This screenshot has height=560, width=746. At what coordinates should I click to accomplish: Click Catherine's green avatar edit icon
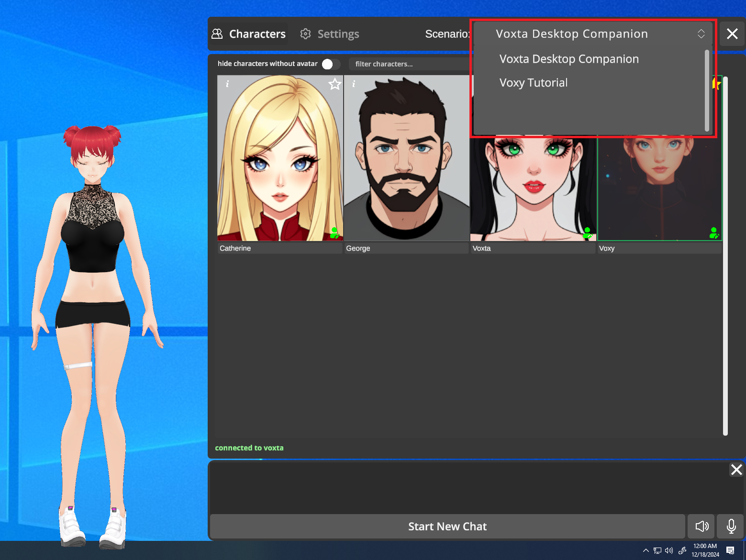pyautogui.click(x=334, y=233)
